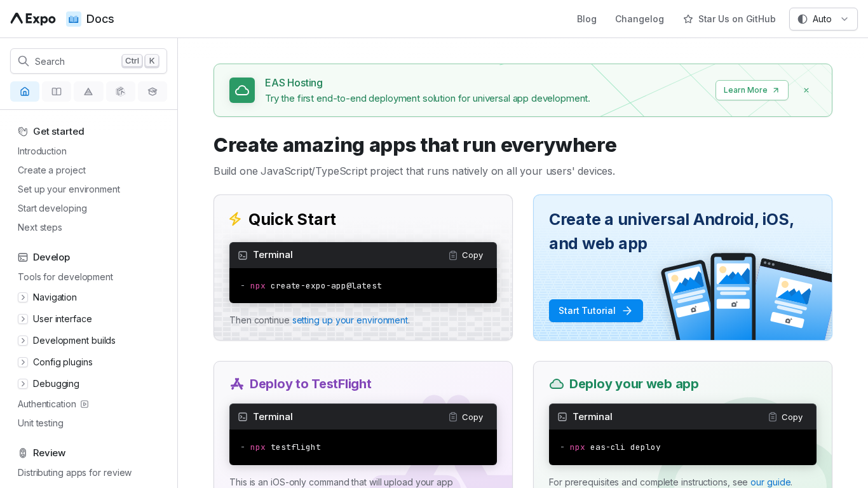This screenshot has width=868, height=488.
Task: Open the Authentication page
Action: click(47, 404)
